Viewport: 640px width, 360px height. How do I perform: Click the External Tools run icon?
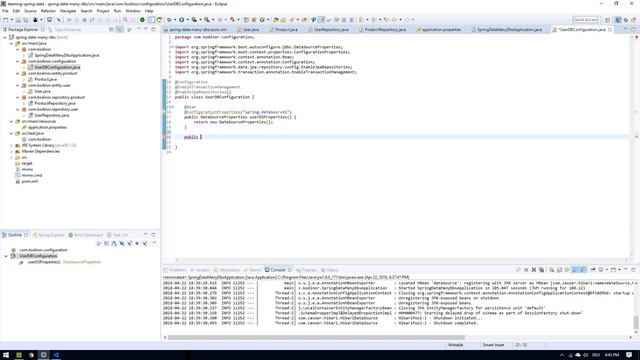click(207, 20)
